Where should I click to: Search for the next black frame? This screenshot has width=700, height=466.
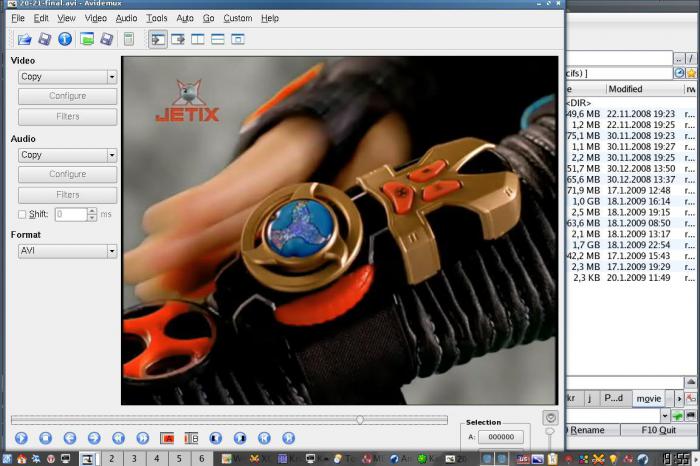click(x=240, y=438)
